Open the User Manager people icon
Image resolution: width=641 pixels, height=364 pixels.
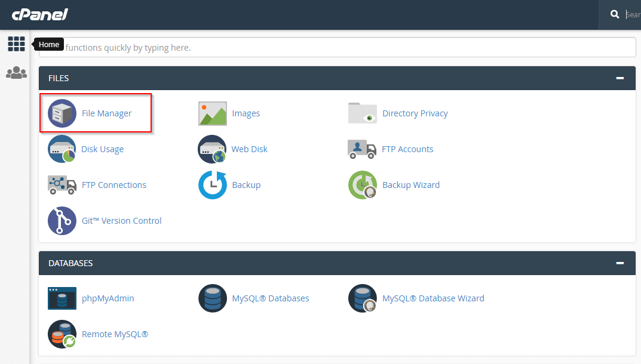16,73
